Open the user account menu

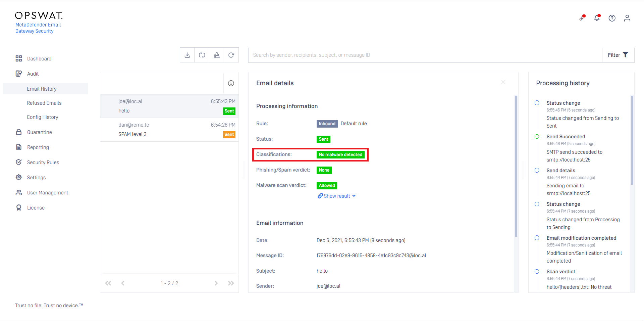point(627,18)
